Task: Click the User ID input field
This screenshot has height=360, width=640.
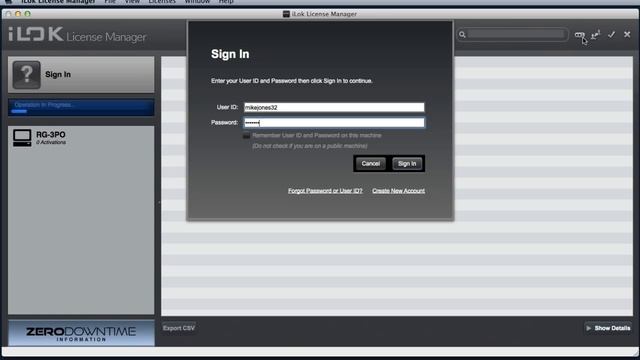Action: (334, 107)
